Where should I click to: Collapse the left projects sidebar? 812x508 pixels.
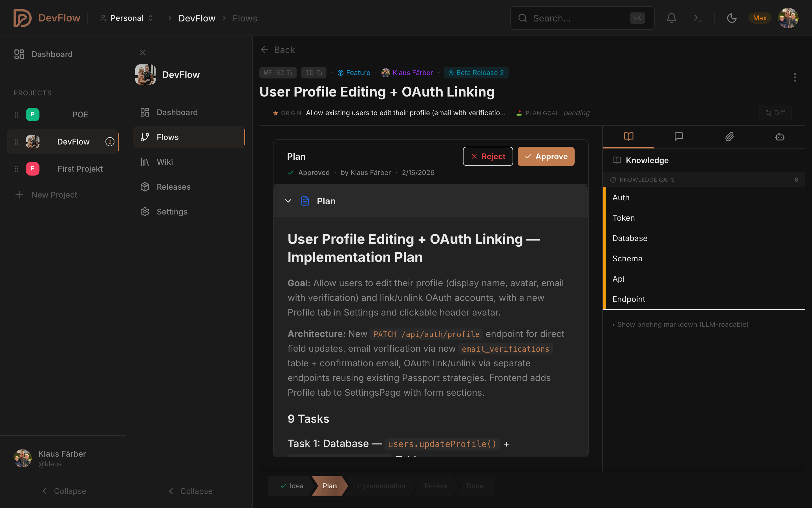tap(63, 491)
